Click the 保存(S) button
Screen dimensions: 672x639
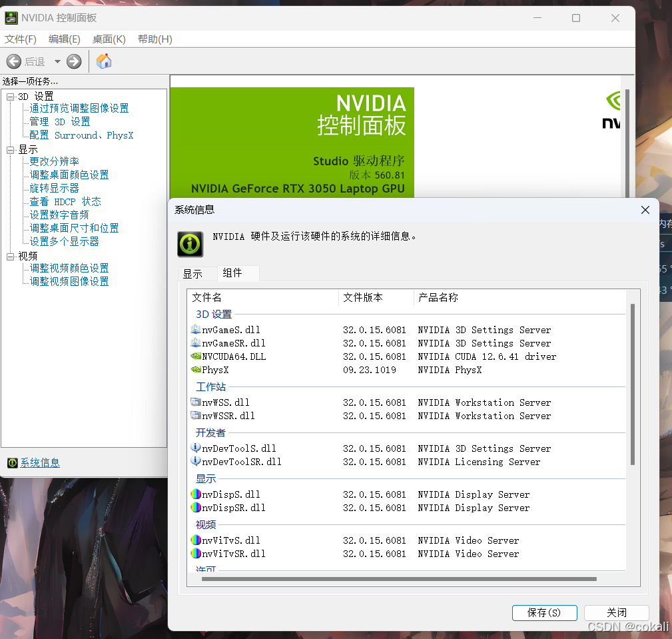coord(544,612)
